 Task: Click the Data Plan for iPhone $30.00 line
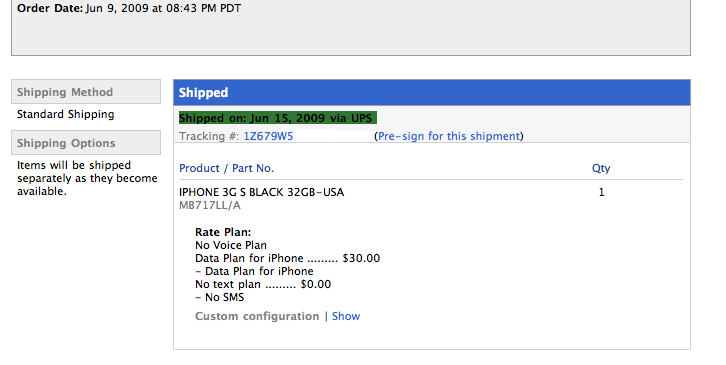pos(288,258)
